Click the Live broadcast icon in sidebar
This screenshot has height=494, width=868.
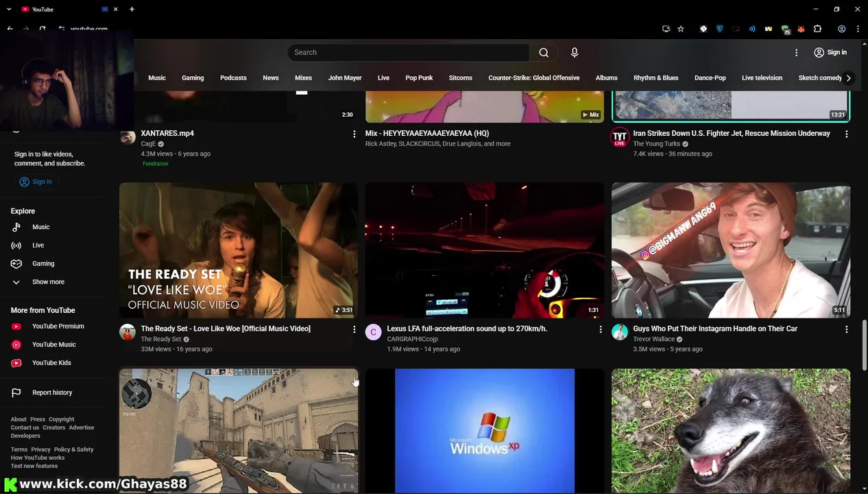[x=16, y=246]
